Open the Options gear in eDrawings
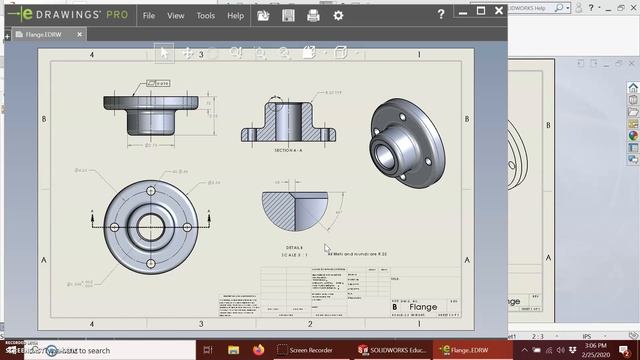Screen dimensions: 640x360 tap(338, 16)
